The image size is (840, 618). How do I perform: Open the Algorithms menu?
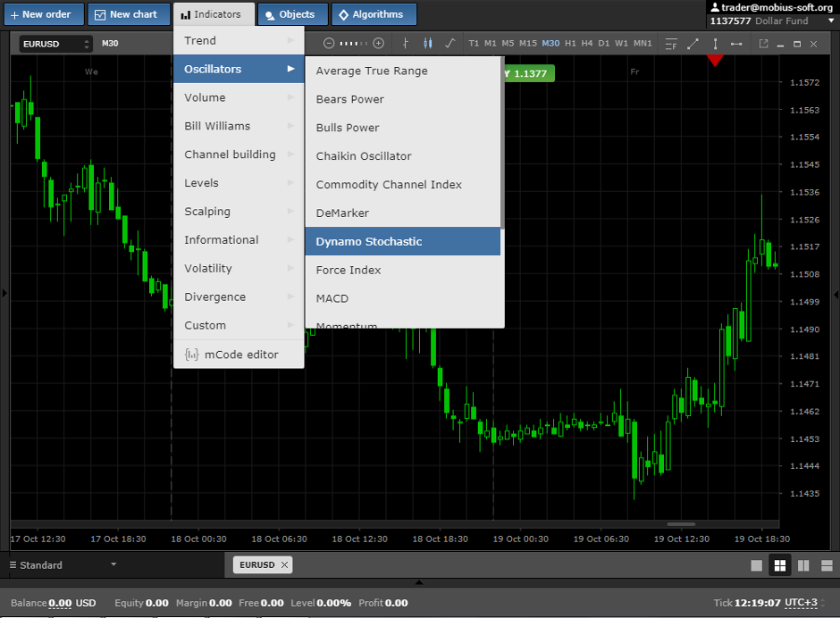[x=374, y=14]
